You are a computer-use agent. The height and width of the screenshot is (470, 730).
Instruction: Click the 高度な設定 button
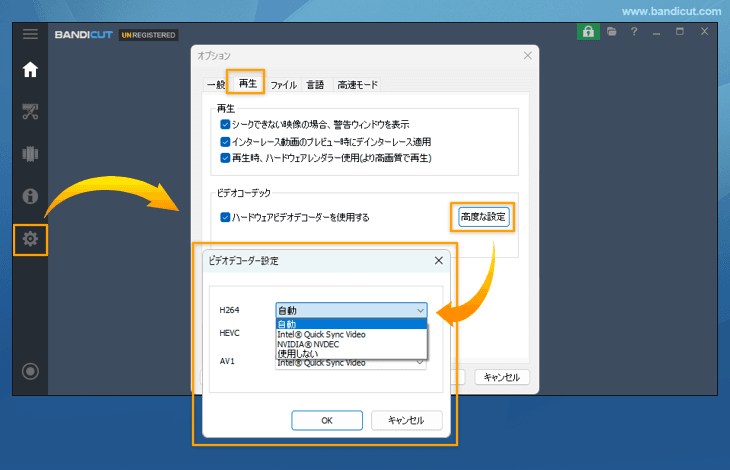pos(483,217)
